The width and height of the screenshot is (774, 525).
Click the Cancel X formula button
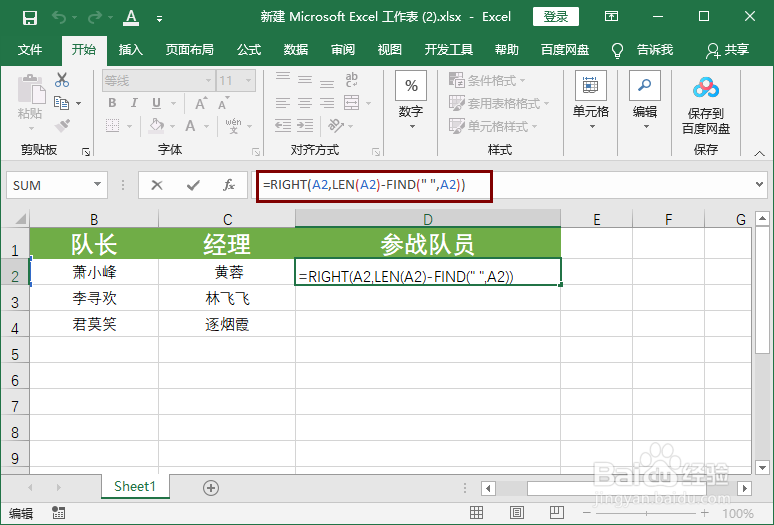[x=157, y=186]
